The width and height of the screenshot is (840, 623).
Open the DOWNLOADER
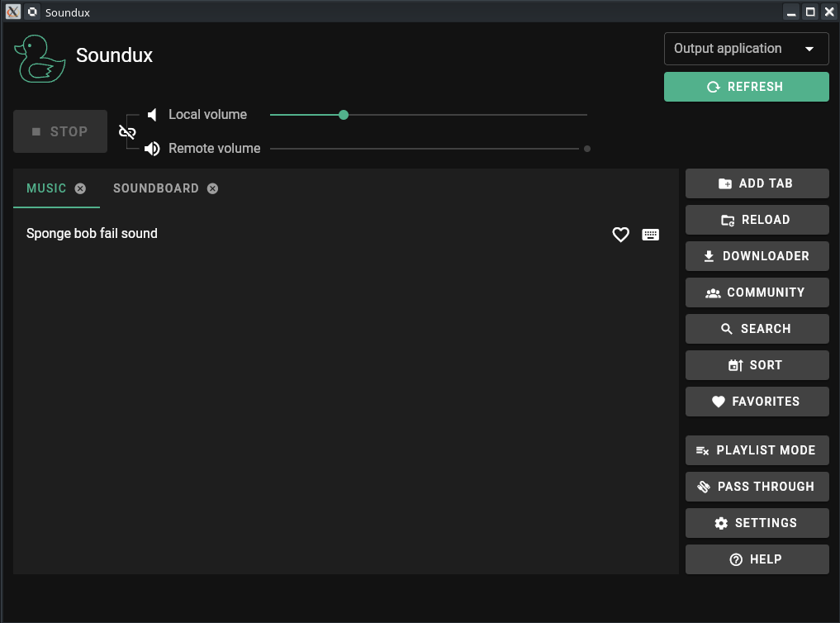pos(757,256)
